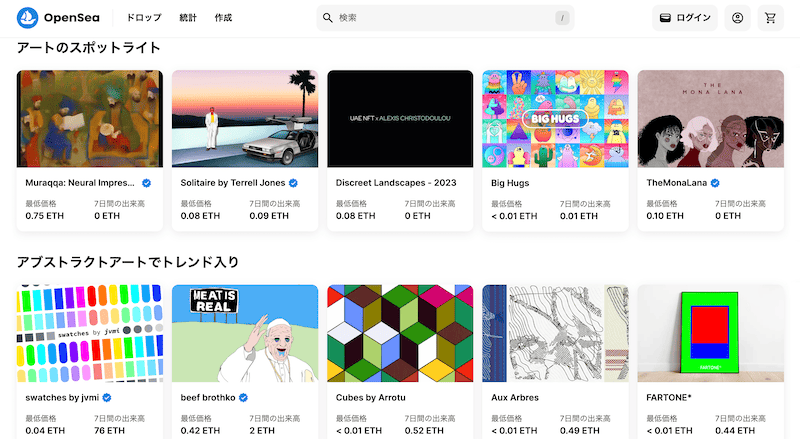Open TheMonaLana portrait image
Screen dimensions: 800x439
pyautogui.click(x=710, y=118)
